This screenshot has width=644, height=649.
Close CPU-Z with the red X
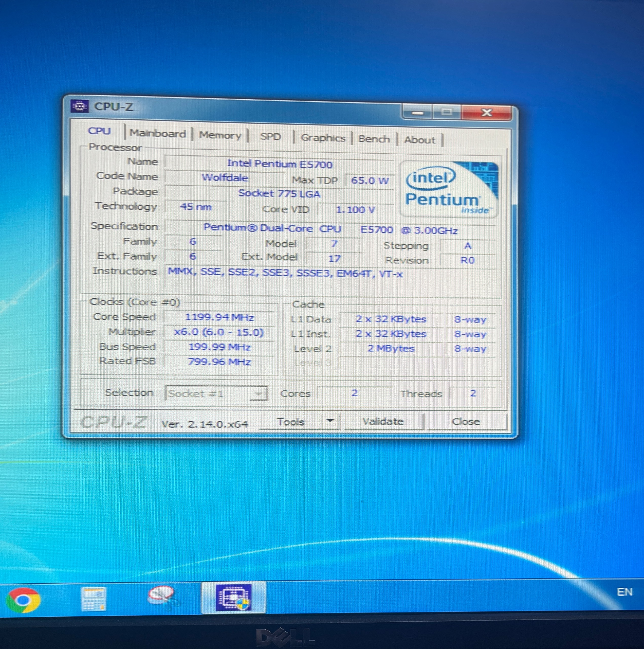(487, 113)
